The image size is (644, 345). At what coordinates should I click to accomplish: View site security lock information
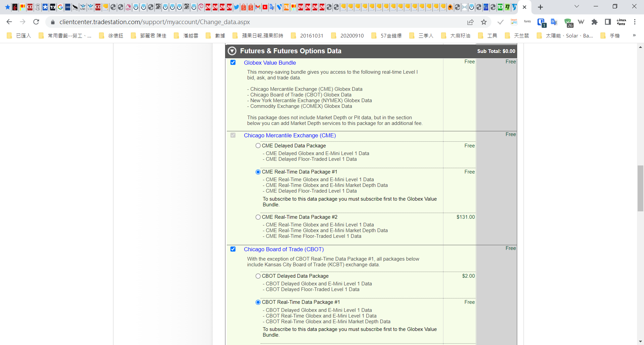pyautogui.click(x=53, y=22)
